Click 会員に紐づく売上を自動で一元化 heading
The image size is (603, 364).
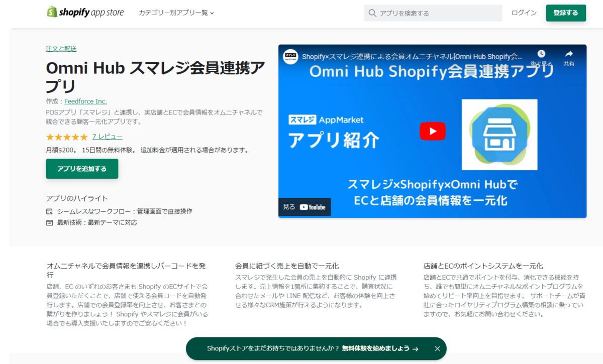pos(287,266)
